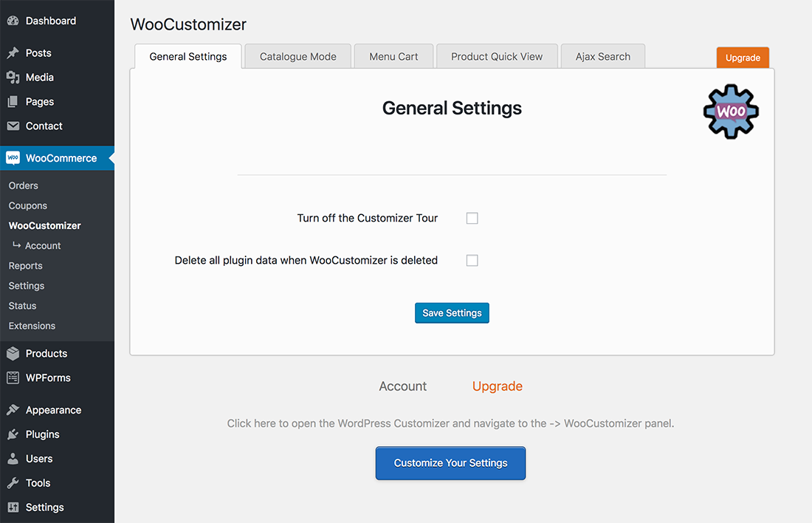Click the Posts pushpin icon
Viewport: 812px width, 523px height.
13,53
